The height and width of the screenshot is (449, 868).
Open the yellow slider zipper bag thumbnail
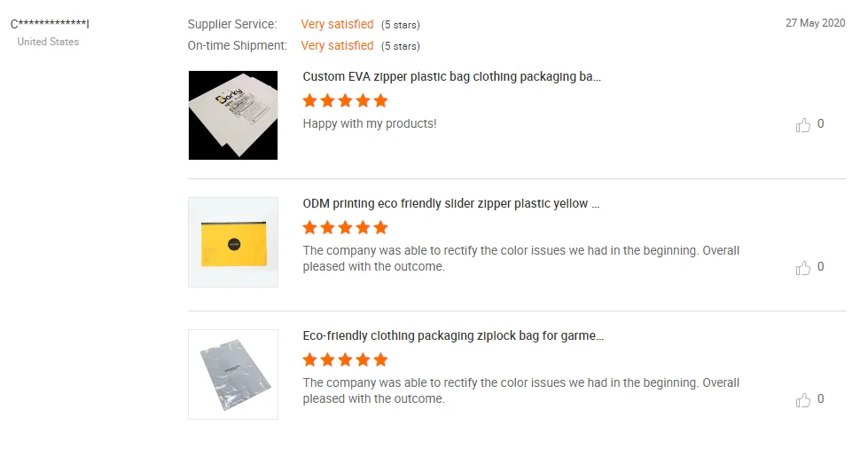(233, 242)
